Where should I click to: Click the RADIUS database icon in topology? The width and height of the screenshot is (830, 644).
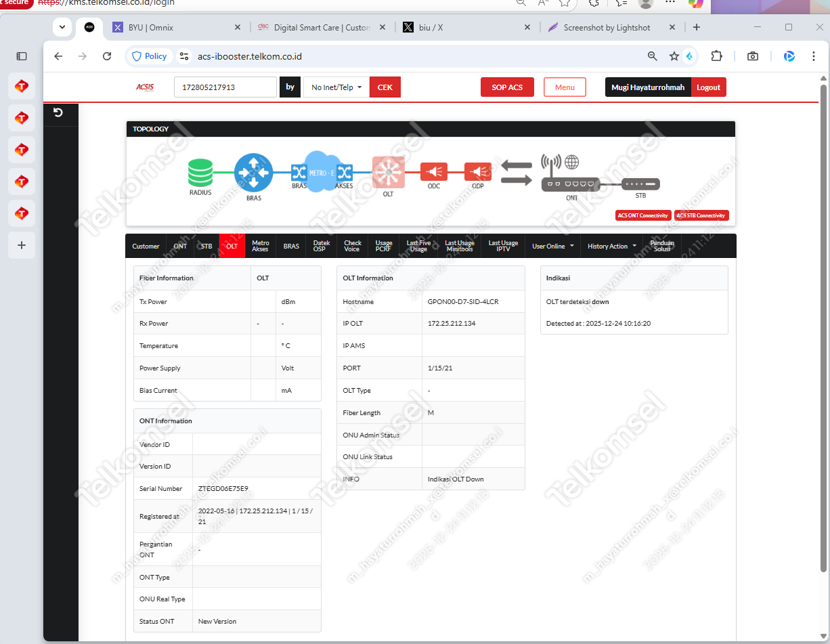click(200, 173)
